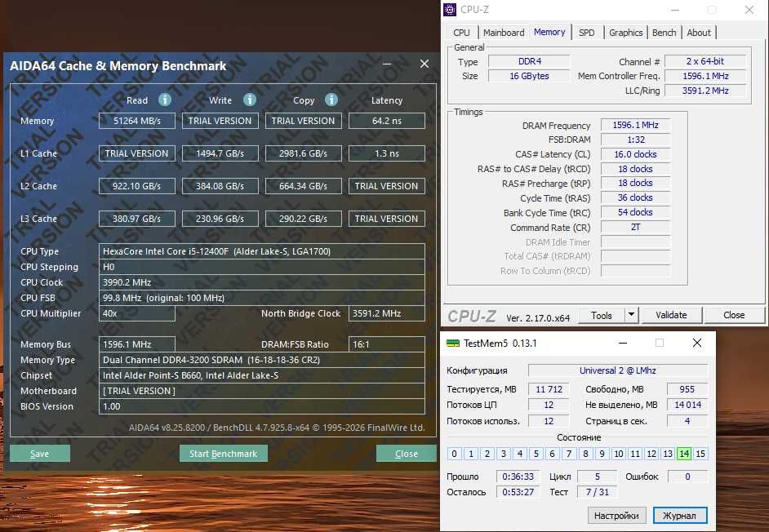The width and height of the screenshot is (769, 532).
Task: Click the Tools button in CPU-Z
Action: coord(602,315)
